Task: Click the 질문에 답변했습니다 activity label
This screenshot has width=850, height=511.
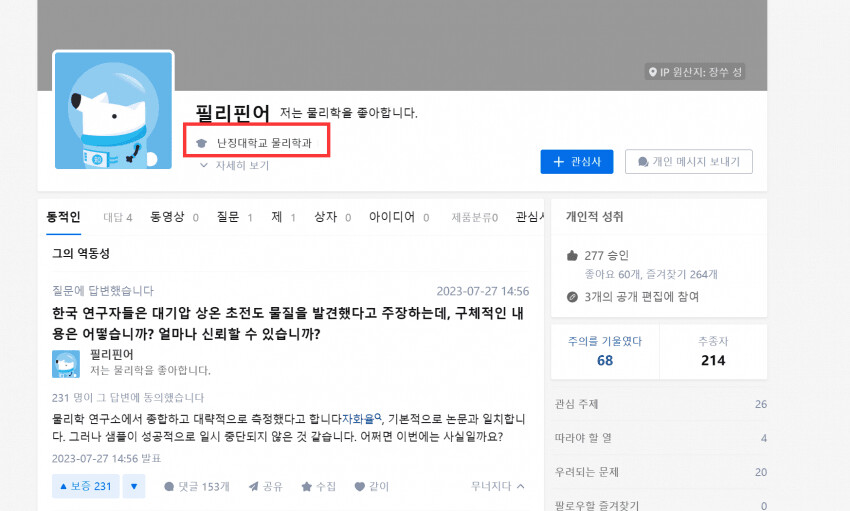Action: point(103,291)
